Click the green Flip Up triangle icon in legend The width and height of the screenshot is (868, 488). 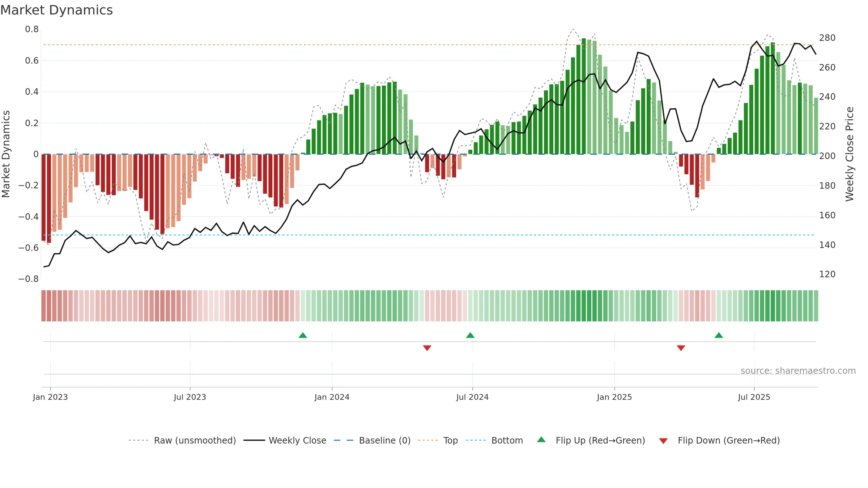click(x=541, y=440)
